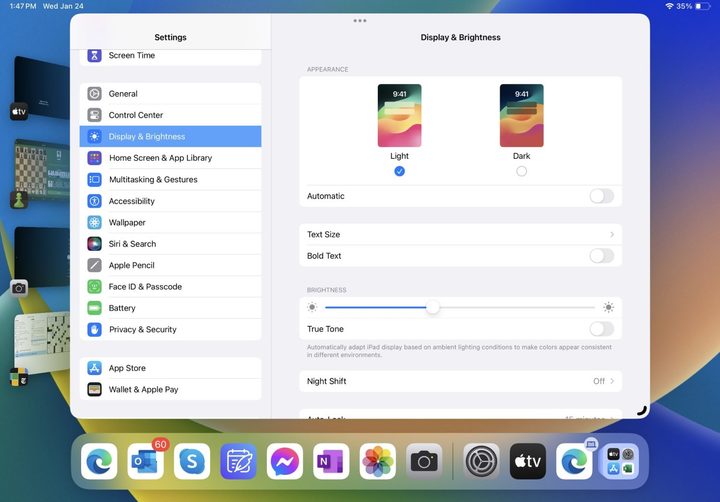Launch Skype from the dock

point(192,461)
